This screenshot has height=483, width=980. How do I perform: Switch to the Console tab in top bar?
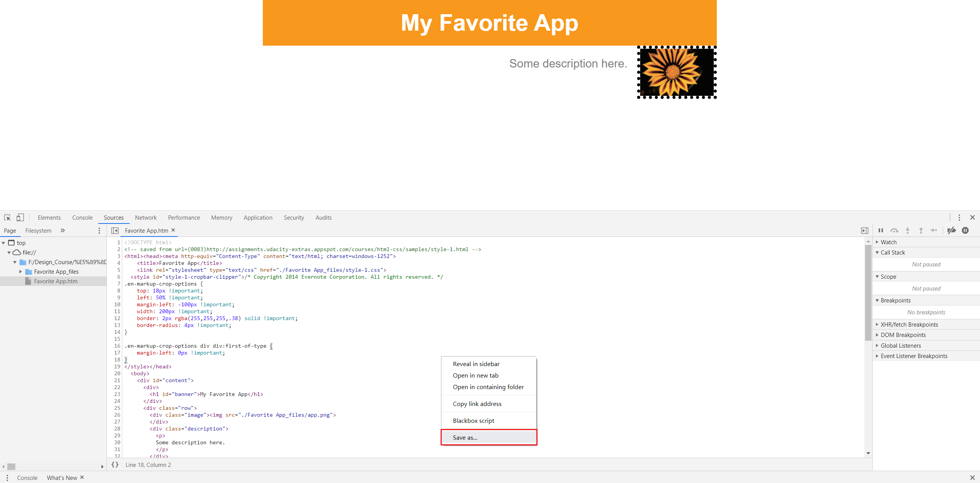(x=82, y=218)
